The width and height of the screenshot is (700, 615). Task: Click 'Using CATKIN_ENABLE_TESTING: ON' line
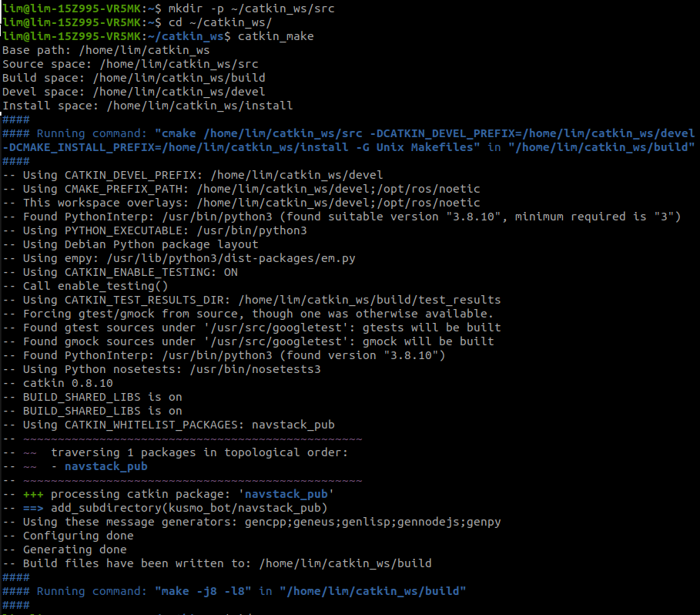[119, 271]
